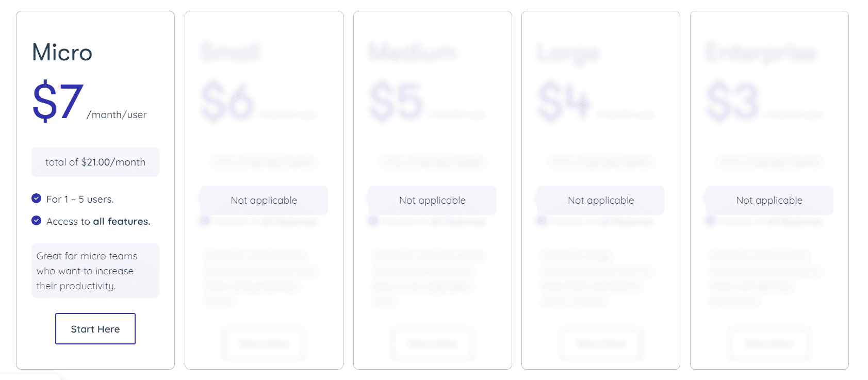The height and width of the screenshot is (380, 868).
Task: Click the blue circle icon below Enterprise's Not applicable badge
Action: point(710,221)
